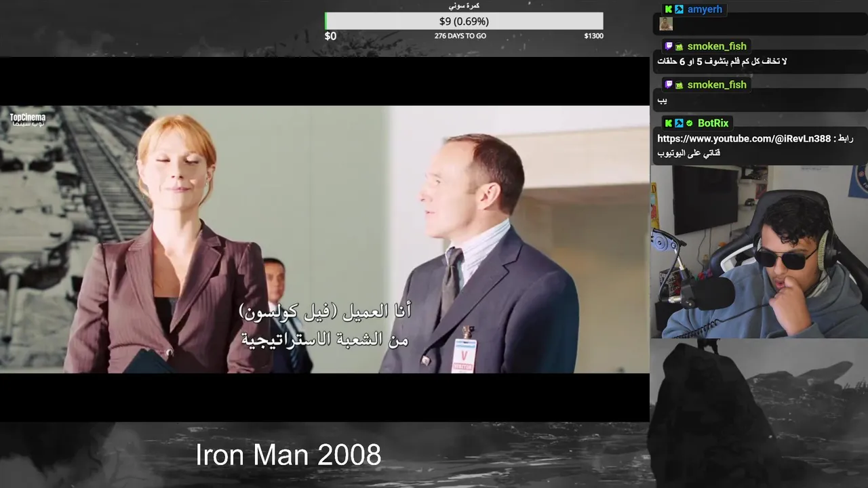868x488 pixels.
Task: Click the green subscriber badge above the '5 او 6' message
Action: [679, 47]
